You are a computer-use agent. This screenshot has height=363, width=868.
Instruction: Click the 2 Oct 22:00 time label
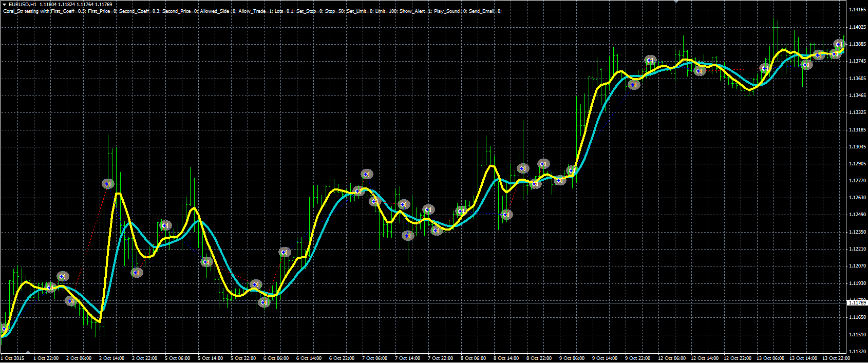pos(145,358)
